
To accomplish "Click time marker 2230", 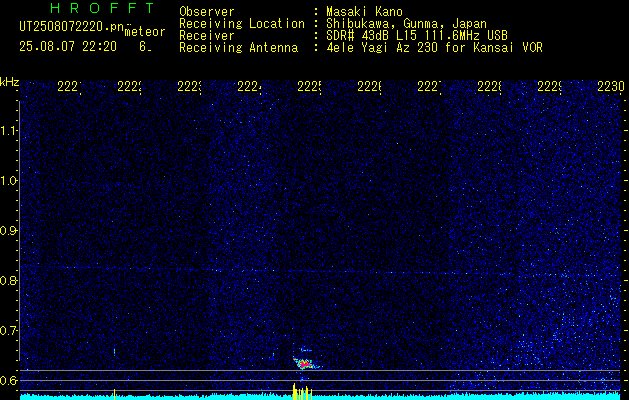I will point(611,86).
